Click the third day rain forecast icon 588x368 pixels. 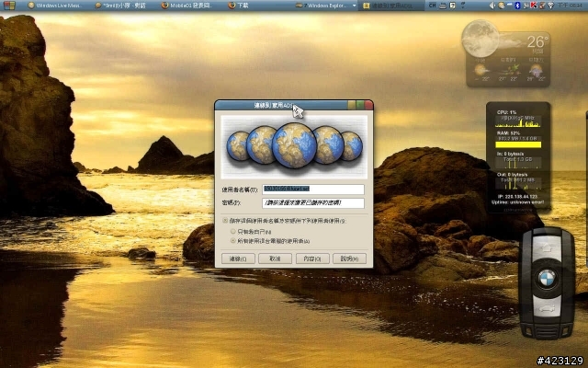coord(536,70)
